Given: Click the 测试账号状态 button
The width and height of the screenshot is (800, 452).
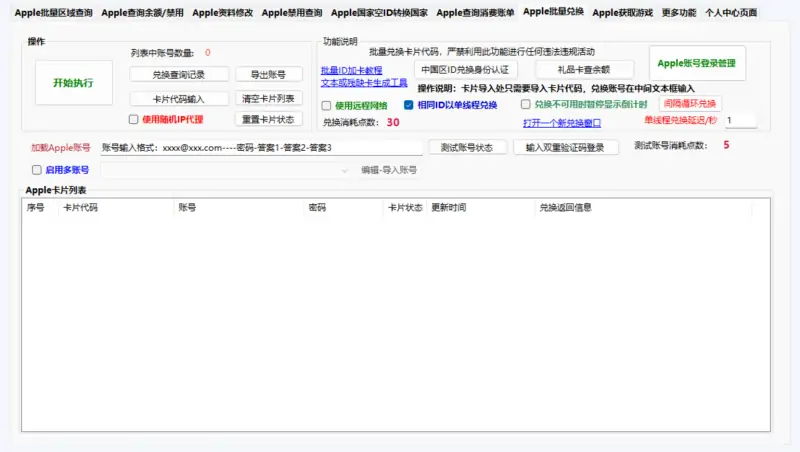Looking at the screenshot, I should point(467,147).
